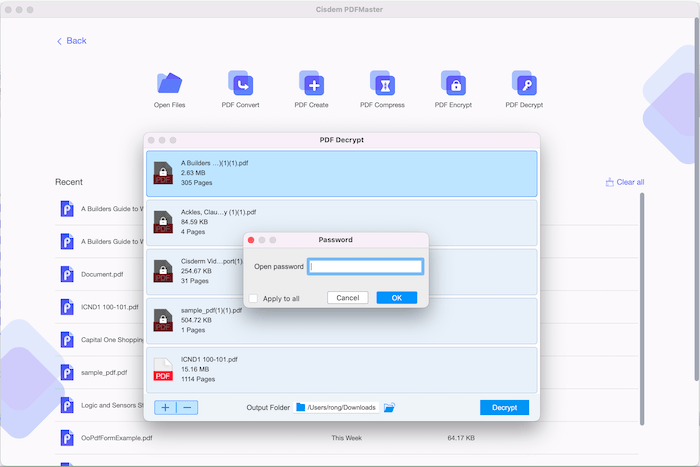Click locked PDF icon of Cisdem Vid file
The width and height of the screenshot is (700, 467).
pyautogui.click(x=163, y=271)
